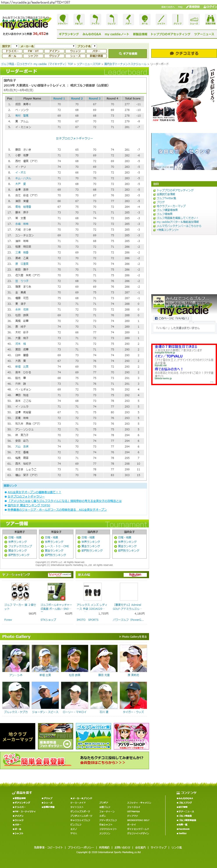The height and width of the screenshot is (868, 217).
Task: Select the パター filter button
Action: pos(96,51)
